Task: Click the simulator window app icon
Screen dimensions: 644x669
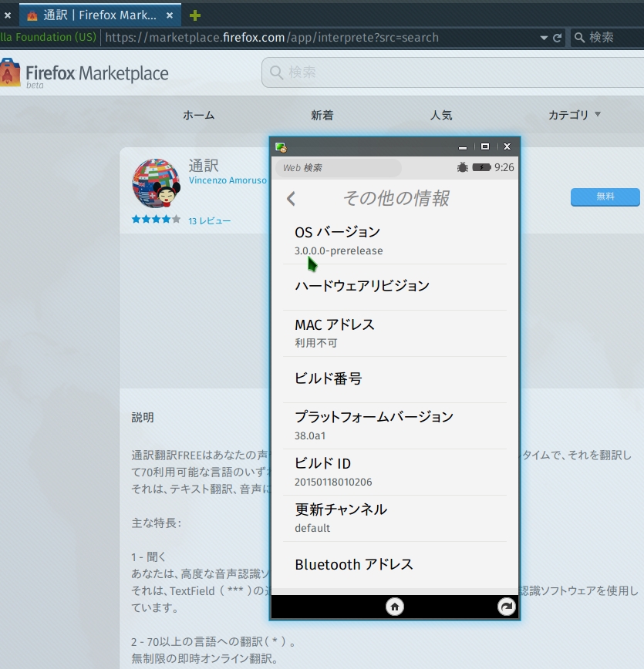Action: tap(281, 148)
